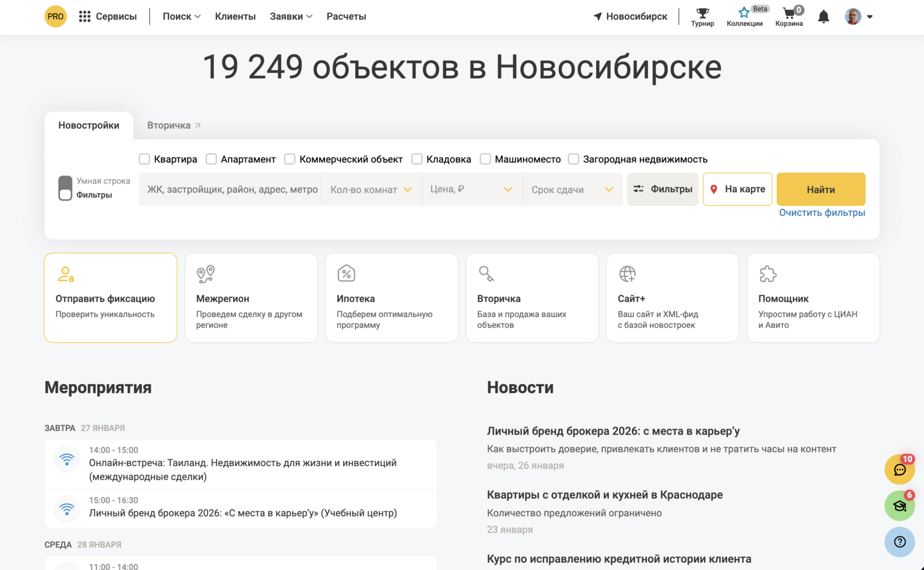Open event Онлайн-встреча: Таиланд title
Screen dimensions: 924x570
point(243,469)
